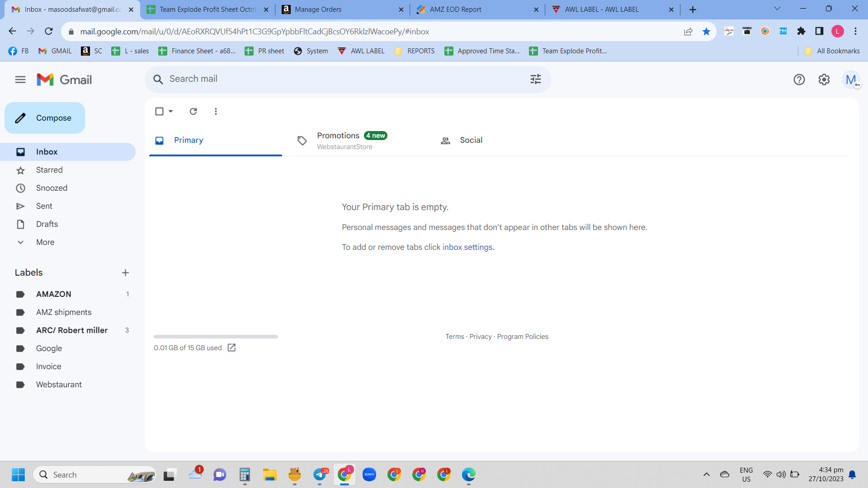Show search options filter icon
This screenshot has width=868, height=488.
pyautogui.click(x=536, y=80)
